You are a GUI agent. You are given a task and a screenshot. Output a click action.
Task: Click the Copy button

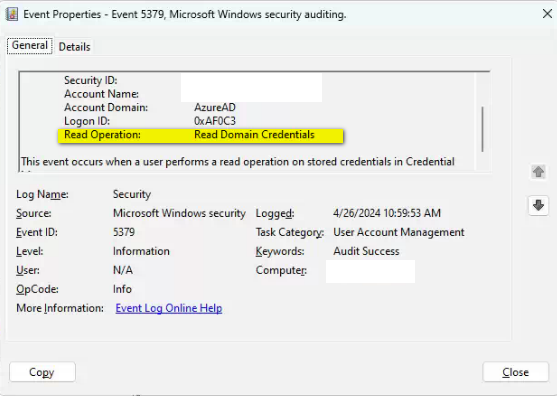pos(42,372)
